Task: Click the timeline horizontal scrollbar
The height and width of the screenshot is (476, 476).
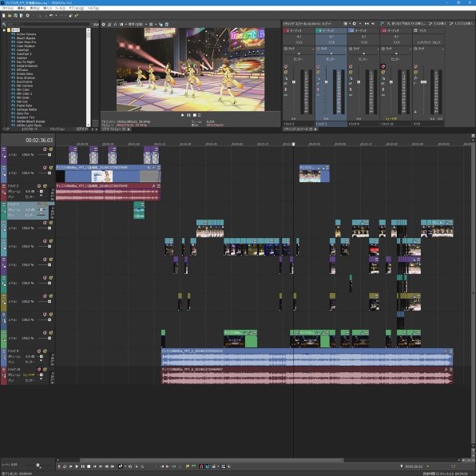Action: 212,460
